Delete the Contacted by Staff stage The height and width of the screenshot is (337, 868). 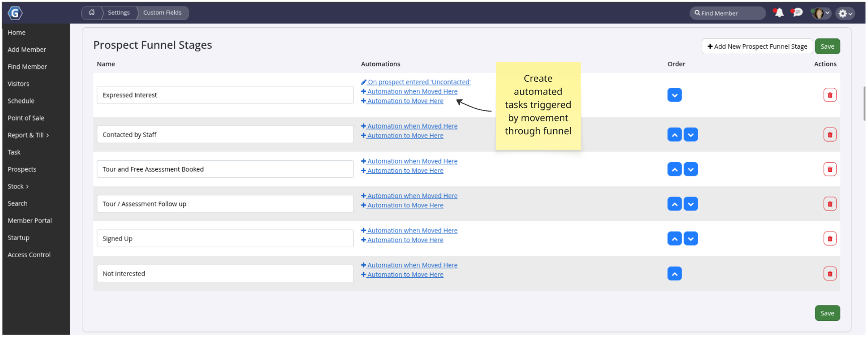[x=830, y=135]
